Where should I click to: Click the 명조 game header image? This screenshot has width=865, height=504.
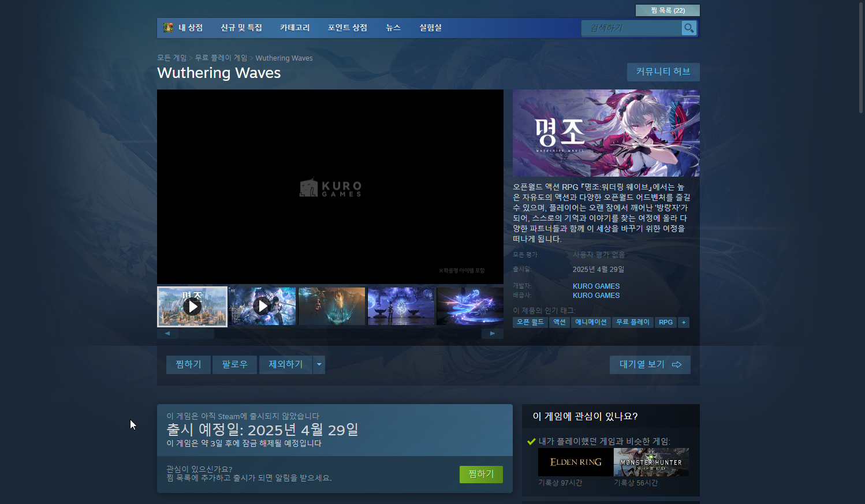606,133
